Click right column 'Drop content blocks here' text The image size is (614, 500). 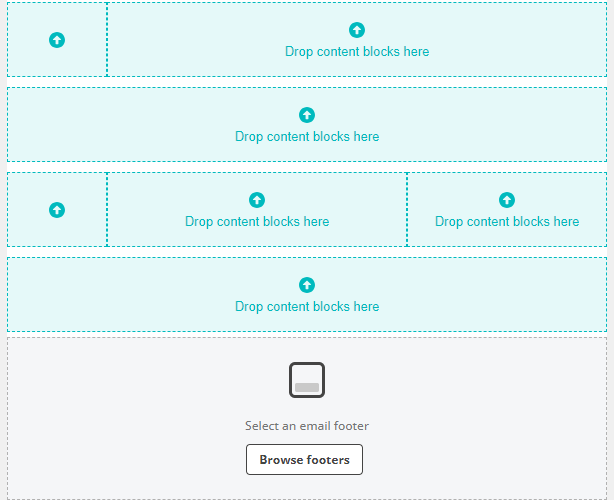[x=507, y=222]
